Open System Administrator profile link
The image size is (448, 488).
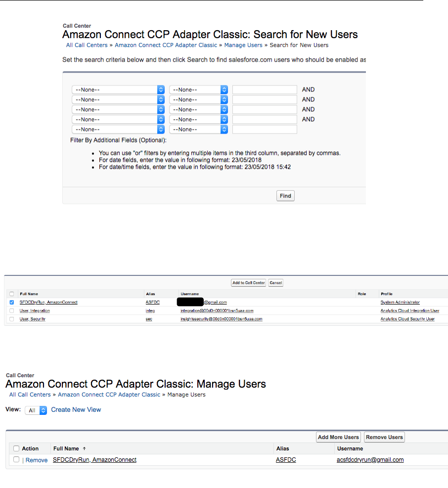[400, 302]
